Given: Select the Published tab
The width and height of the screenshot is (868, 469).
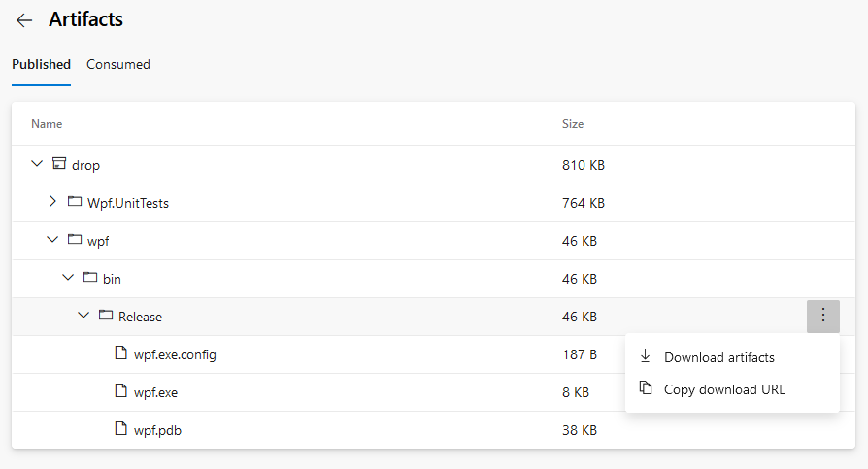Looking at the screenshot, I should pos(42,65).
